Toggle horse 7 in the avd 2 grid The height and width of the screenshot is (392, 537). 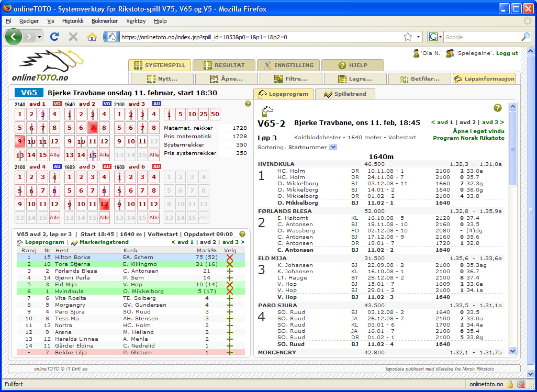click(x=93, y=128)
